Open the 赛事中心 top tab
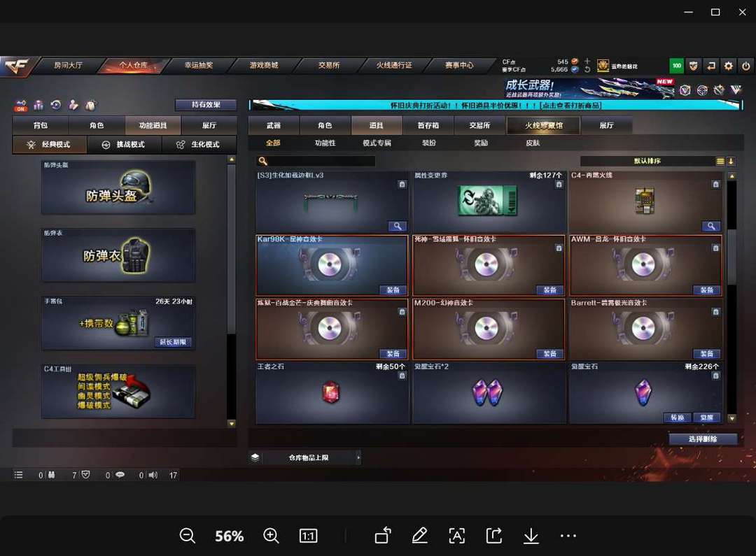Image resolution: width=756 pixels, height=556 pixels. pyautogui.click(x=459, y=66)
